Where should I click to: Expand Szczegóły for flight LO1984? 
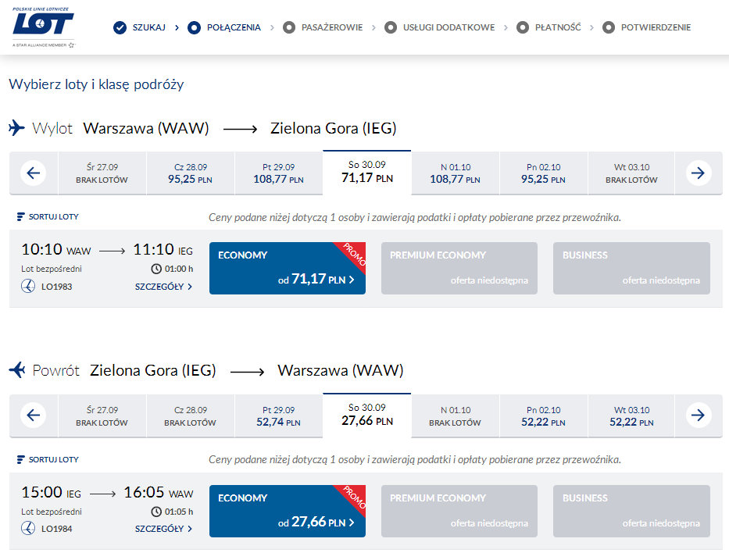pos(163,529)
